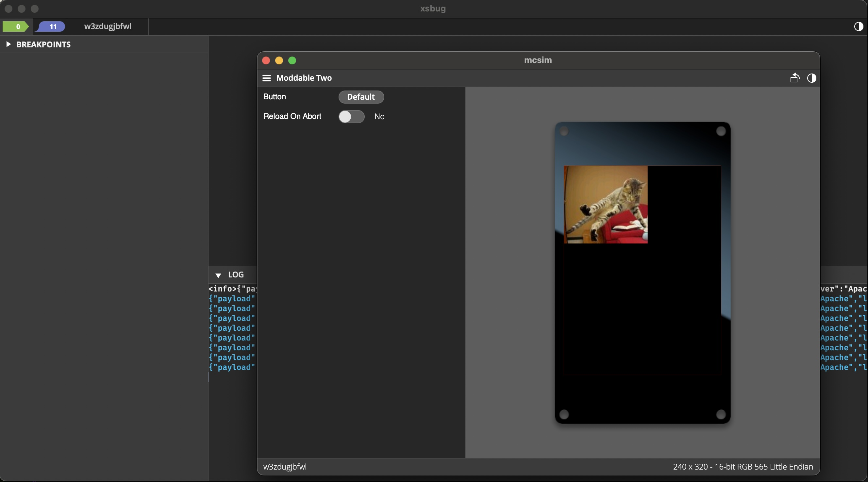
Task: Collapse the LOG panel
Action: pos(218,275)
